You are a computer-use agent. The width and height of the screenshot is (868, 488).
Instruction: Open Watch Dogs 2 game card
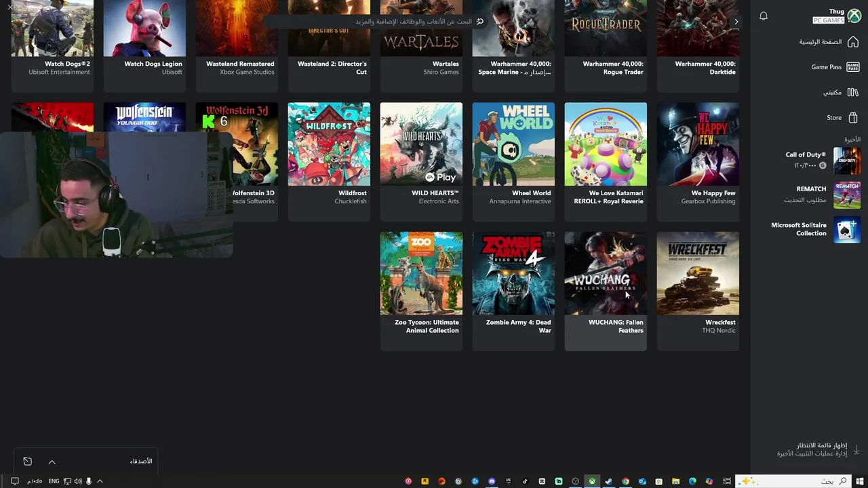point(52,45)
